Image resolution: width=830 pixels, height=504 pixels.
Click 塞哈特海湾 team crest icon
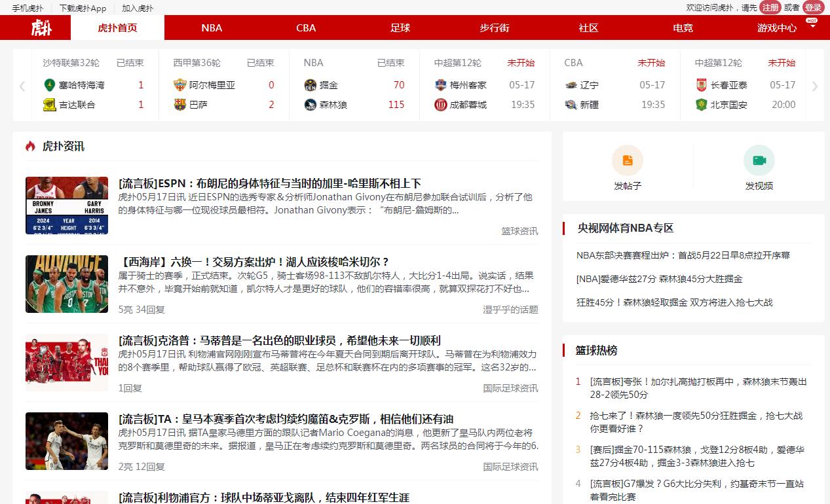pyautogui.click(x=50, y=85)
